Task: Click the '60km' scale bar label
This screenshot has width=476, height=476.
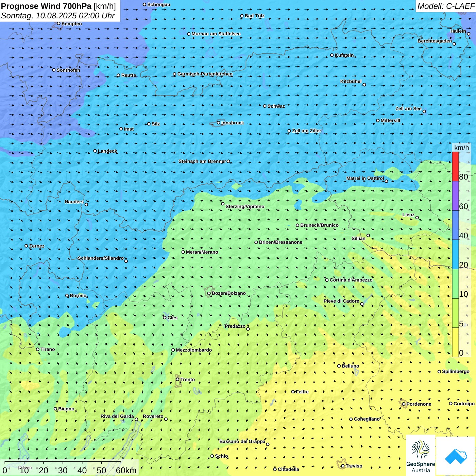Action: [126, 470]
